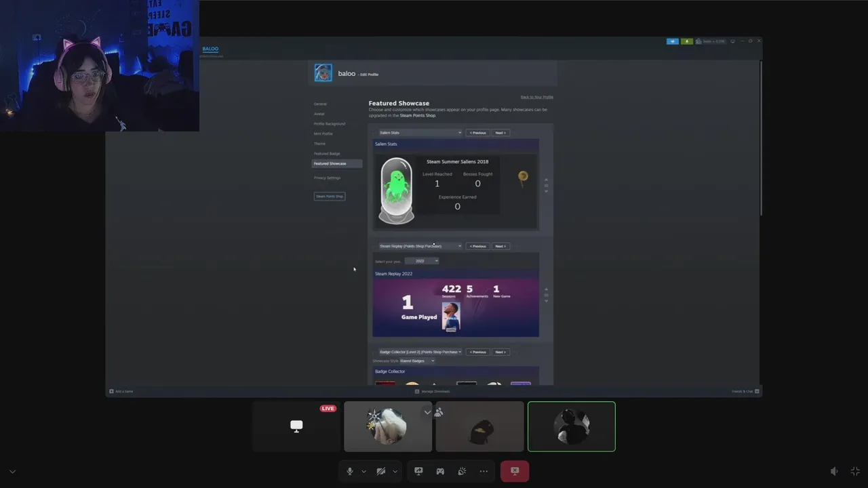This screenshot has width=868, height=488.
Task: Exit fullscreen with the collapse icon
Action: pyautogui.click(x=855, y=471)
